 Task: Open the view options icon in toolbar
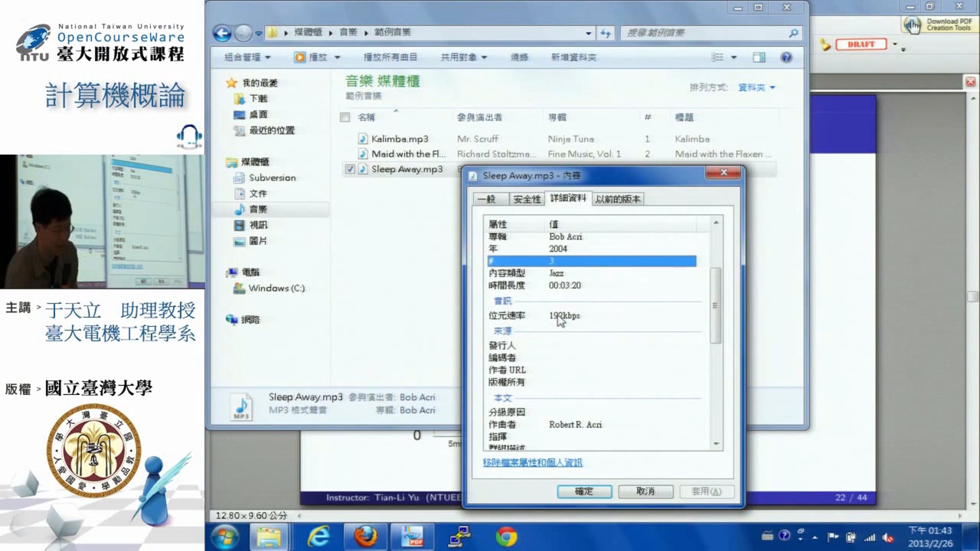coord(718,57)
